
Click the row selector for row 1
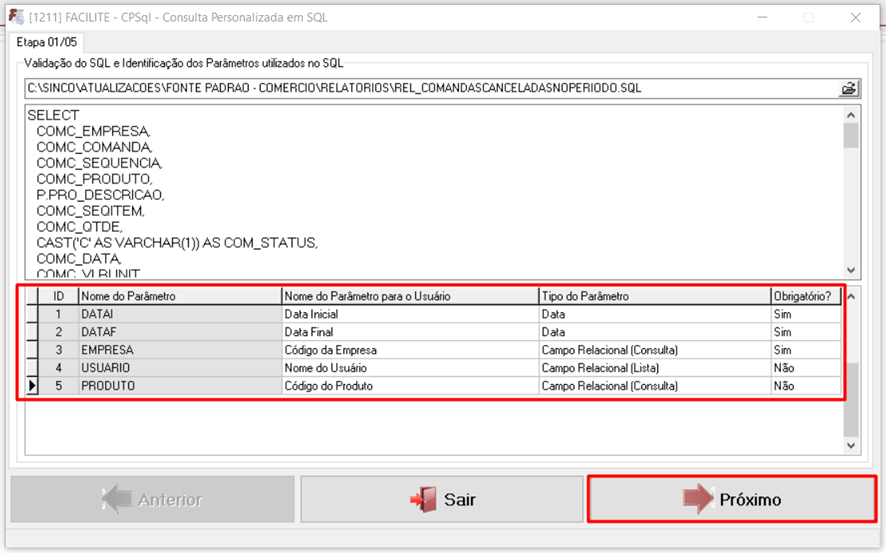pyautogui.click(x=32, y=314)
